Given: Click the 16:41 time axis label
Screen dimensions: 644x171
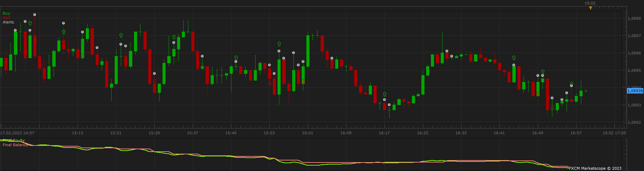Looking at the screenshot, I should click(499, 133).
